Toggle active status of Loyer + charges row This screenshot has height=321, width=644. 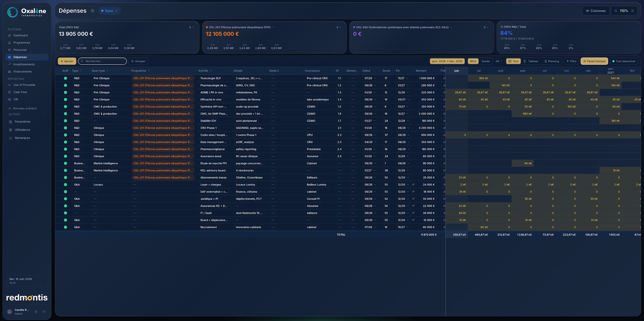pyautogui.click(x=65, y=185)
